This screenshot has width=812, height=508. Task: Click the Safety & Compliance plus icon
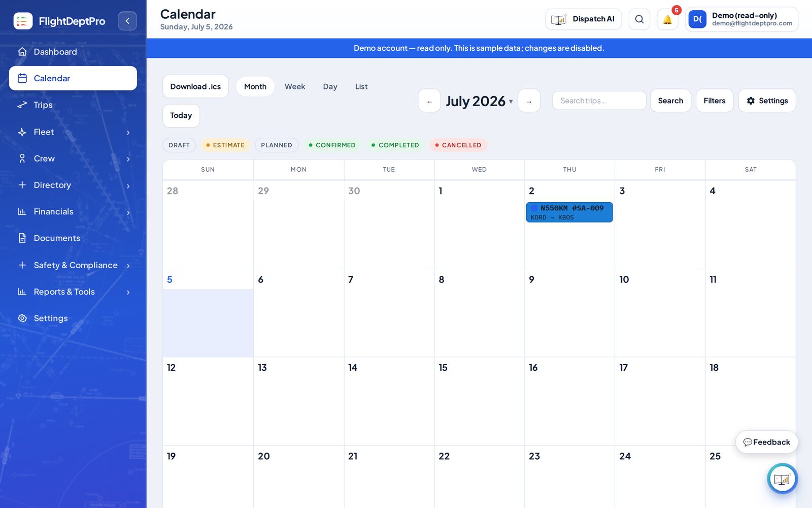(x=22, y=265)
